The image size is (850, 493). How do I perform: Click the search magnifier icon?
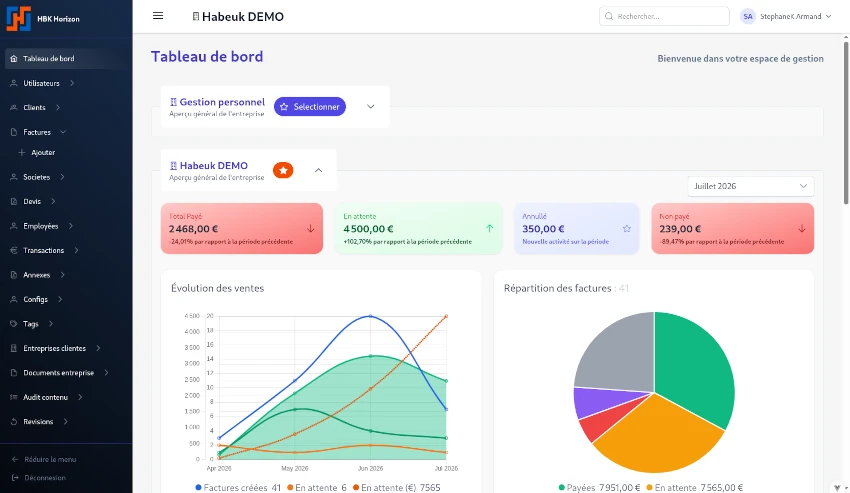click(x=609, y=16)
